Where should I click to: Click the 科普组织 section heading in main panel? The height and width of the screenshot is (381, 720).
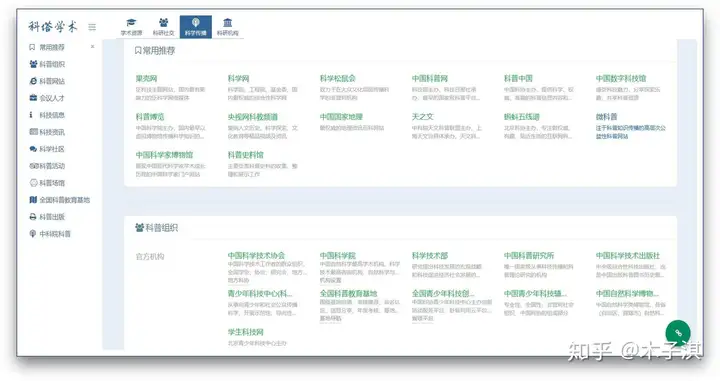157,228
